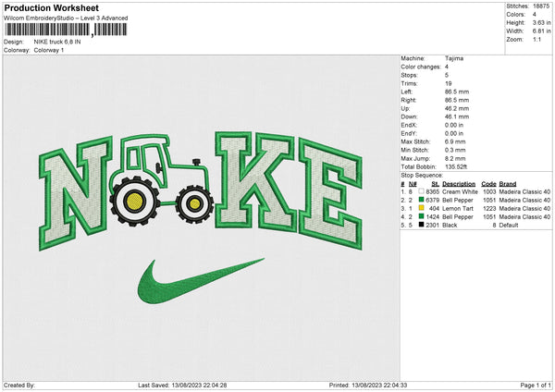Image resolution: width=555 pixels, height=392 pixels.
Task: Click the Max Jump value 8.2 mm
Action: pos(455,158)
